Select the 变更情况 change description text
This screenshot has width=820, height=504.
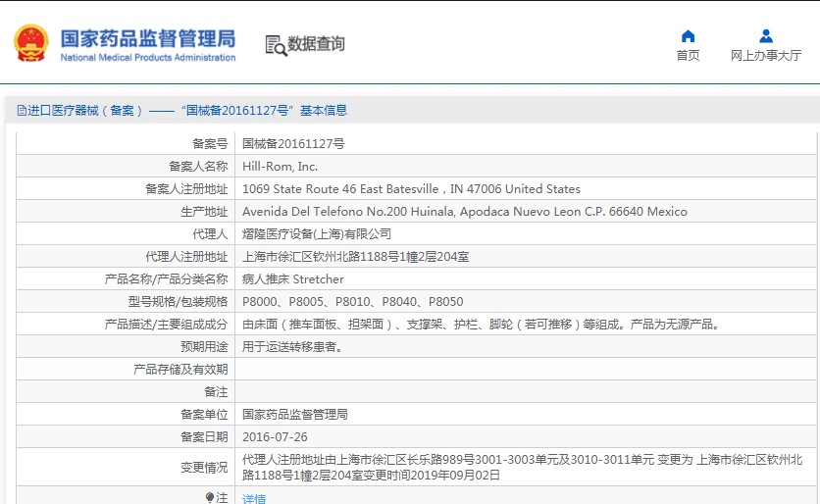coord(522,467)
